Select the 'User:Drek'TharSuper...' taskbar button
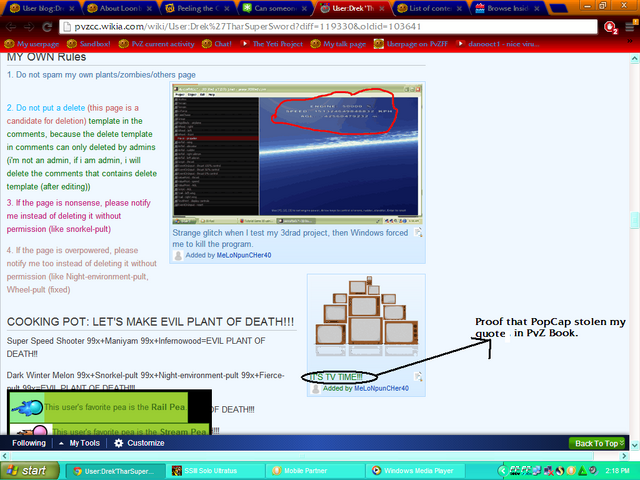The image size is (640, 480). tap(115, 471)
